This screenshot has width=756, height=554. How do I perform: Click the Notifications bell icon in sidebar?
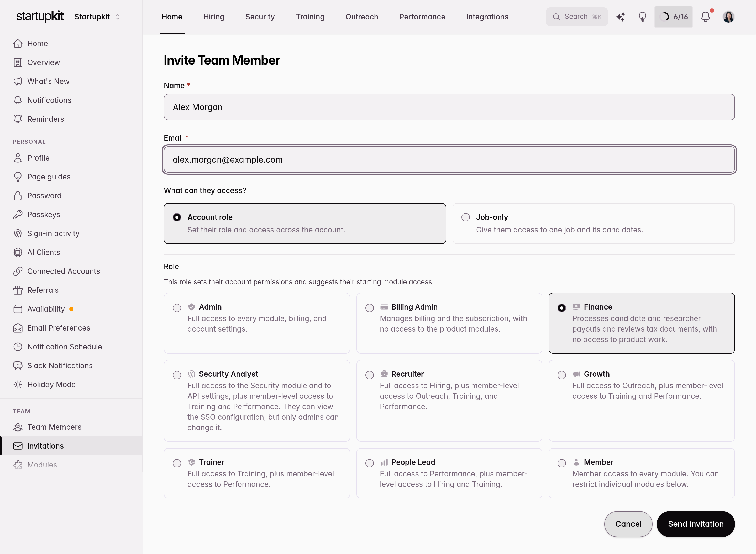tap(18, 100)
